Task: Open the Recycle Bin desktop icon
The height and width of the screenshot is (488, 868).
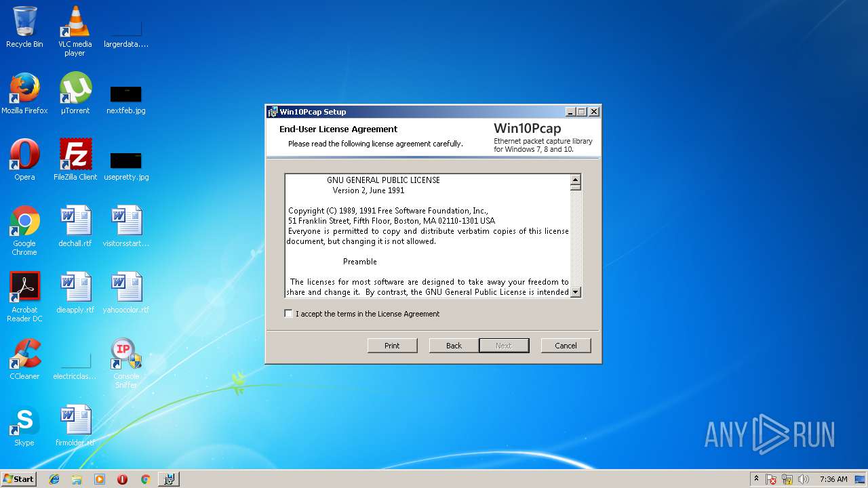Action: pos(24,27)
